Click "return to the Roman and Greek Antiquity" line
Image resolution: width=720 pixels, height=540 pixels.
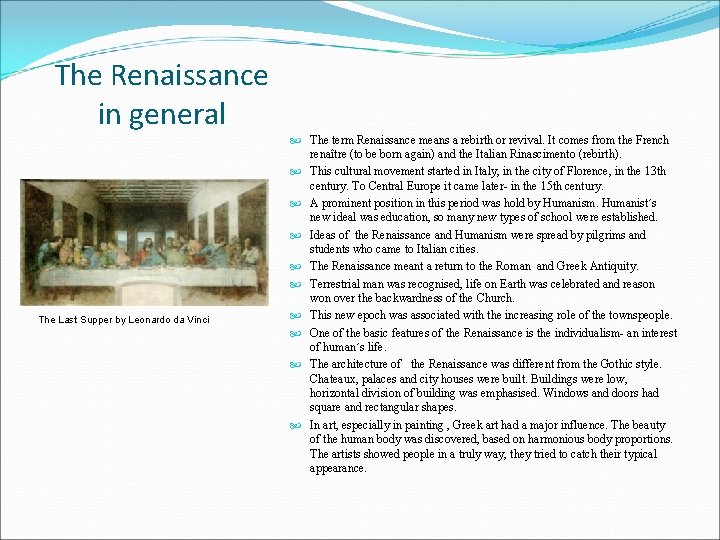474,266
